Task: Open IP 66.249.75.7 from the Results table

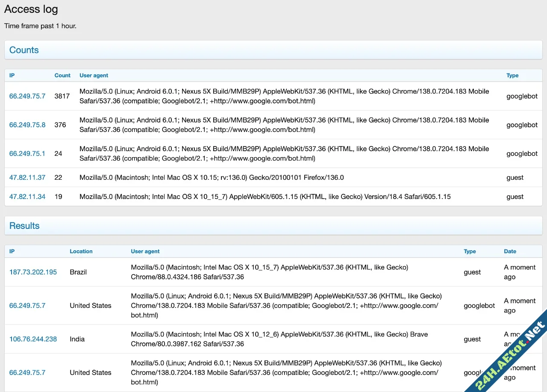Action: (27, 305)
